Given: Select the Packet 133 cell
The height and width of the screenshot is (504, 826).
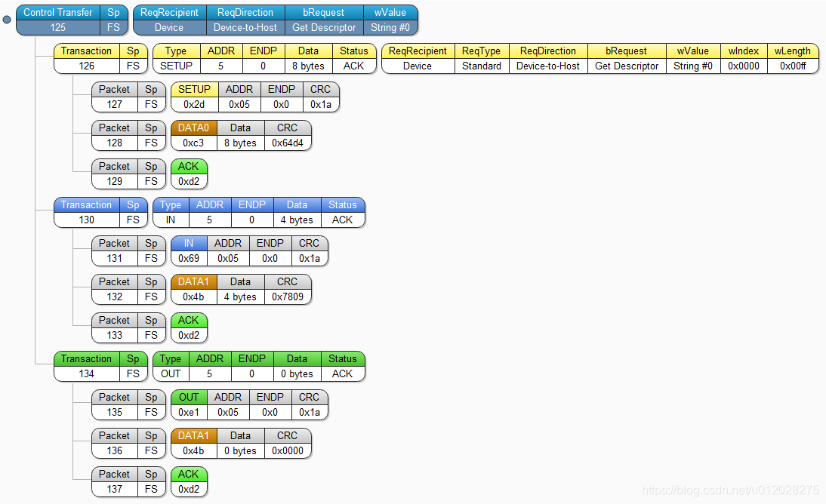Looking at the screenshot, I should (115, 327).
